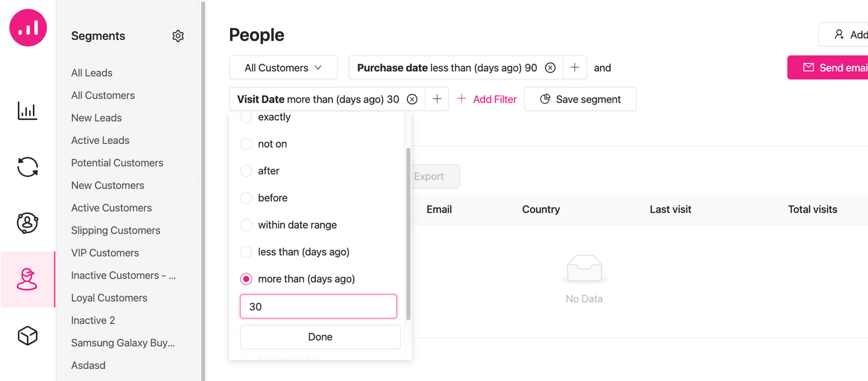Open the People sidebar icon
Screen dimensions: 868x381
point(27,279)
